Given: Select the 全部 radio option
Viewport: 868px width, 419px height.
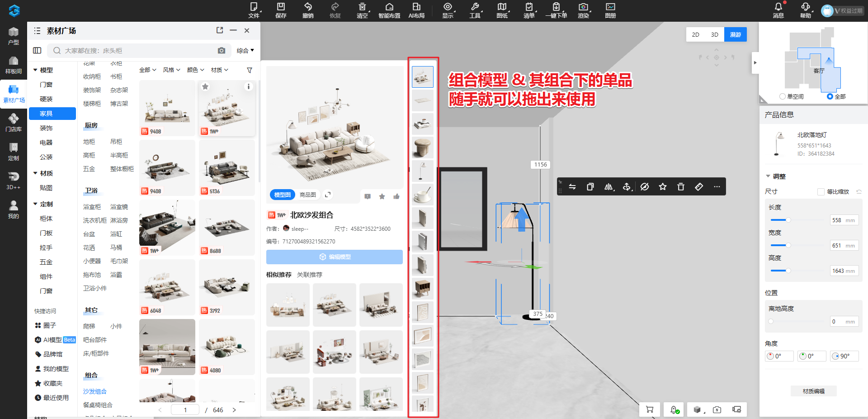Looking at the screenshot, I should (x=830, y=96).
